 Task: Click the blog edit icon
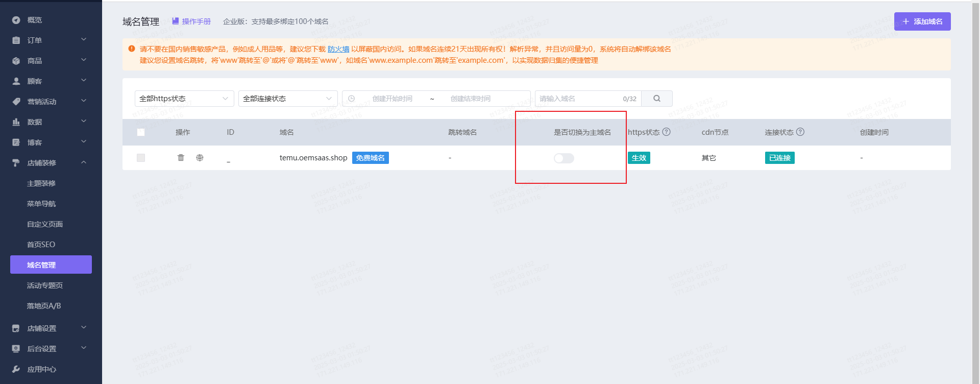16,142
